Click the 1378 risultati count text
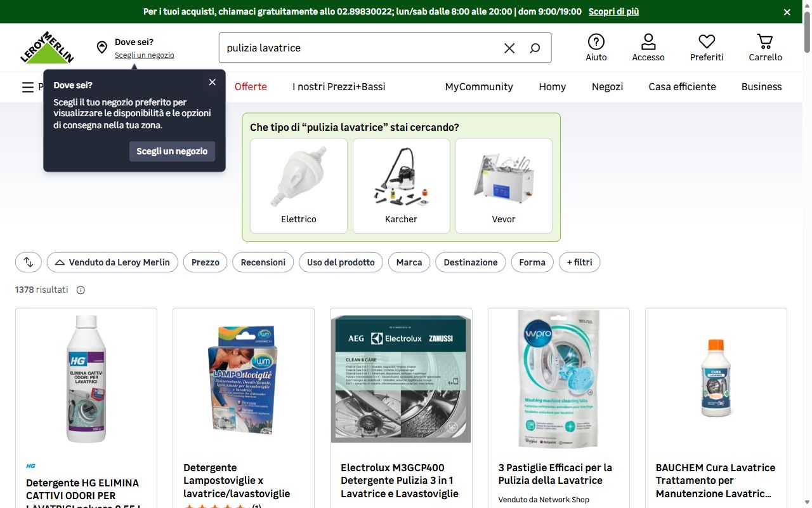Screen dimensions: 812x508 click(42, 290)
